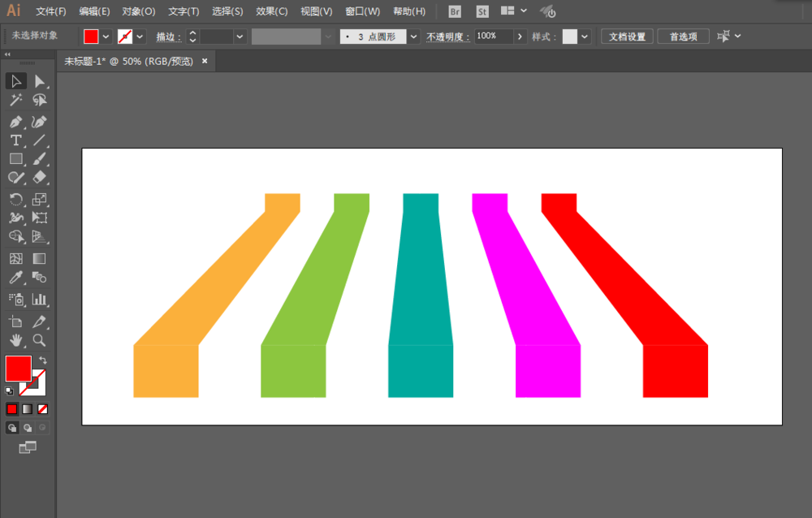This screenshot has height=518, width=812.
Task: Select the Hand tool
Action: pyautogui.click(x=16, y=340)
